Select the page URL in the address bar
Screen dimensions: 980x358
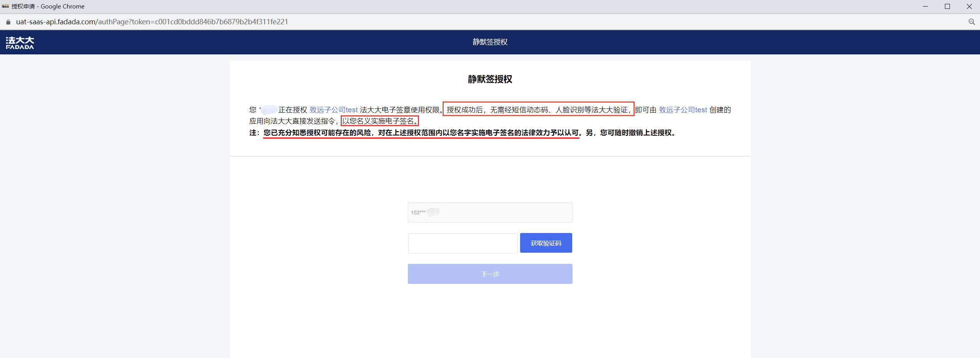(152, 22)
